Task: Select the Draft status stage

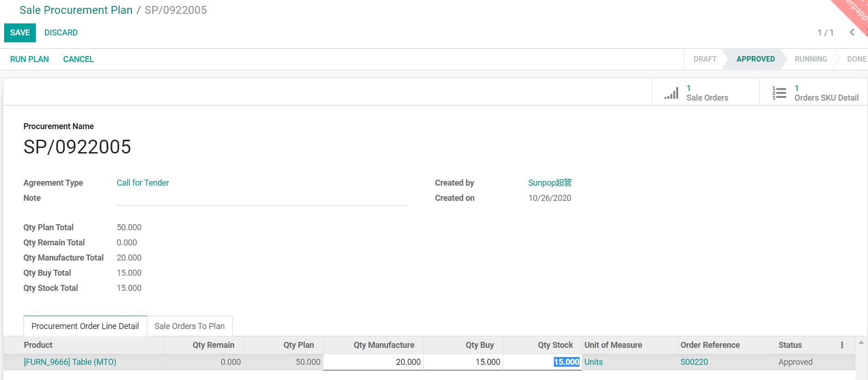Action: tap(705, 59)
